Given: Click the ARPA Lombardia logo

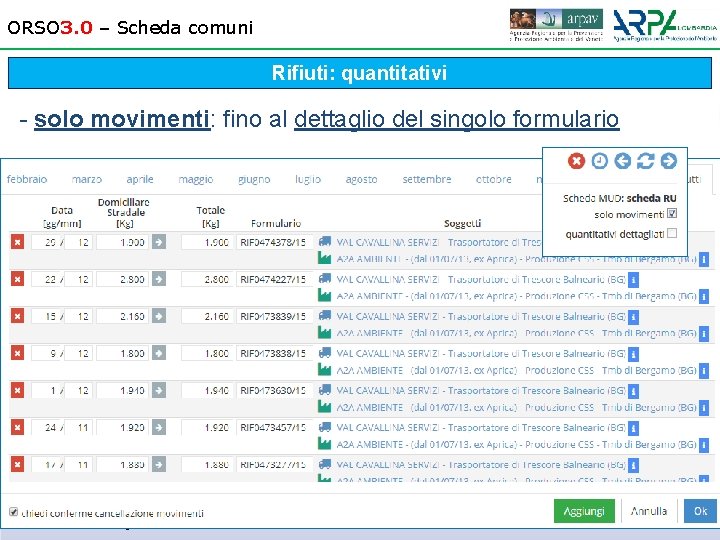Looking at the screenshot, I should (x=665, y=26).
